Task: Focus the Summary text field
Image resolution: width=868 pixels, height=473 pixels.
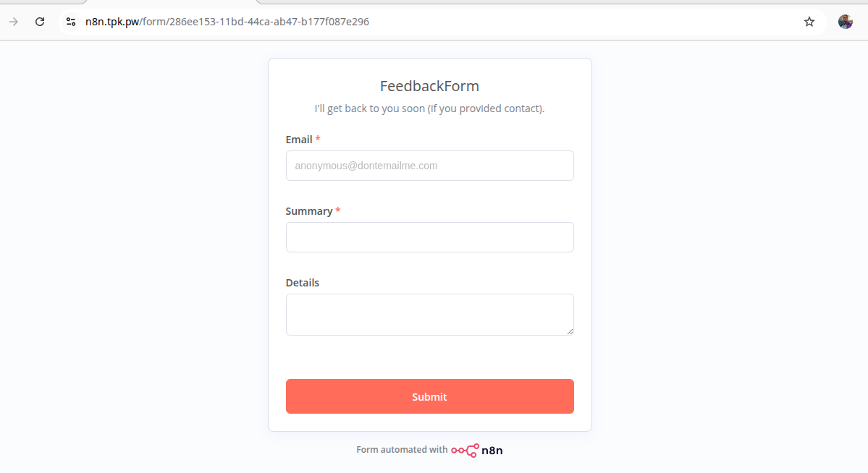Action: click(x=429, y=237)
